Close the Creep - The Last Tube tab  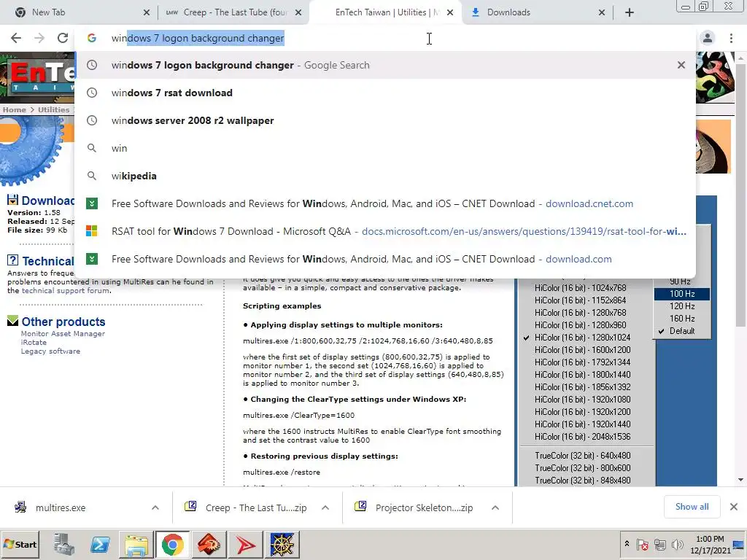298,12
